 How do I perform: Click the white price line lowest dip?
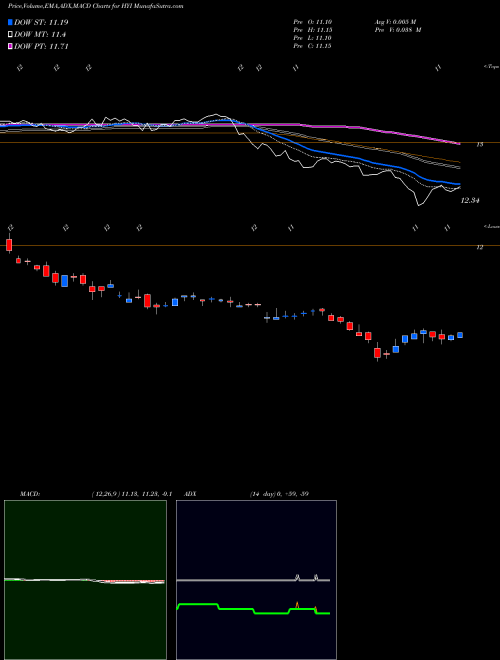pyautogui.click(x=418, y=205)
